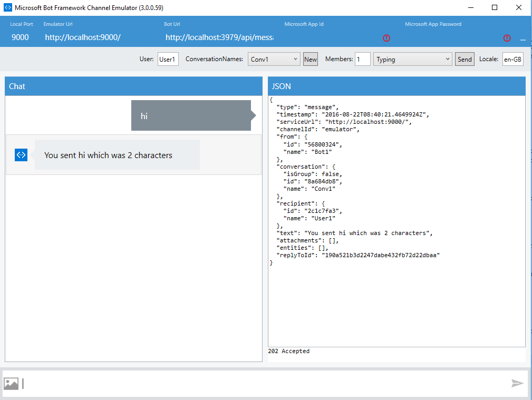Click the JSON panel header
532x400 pixels.
(x=396, y=86)
